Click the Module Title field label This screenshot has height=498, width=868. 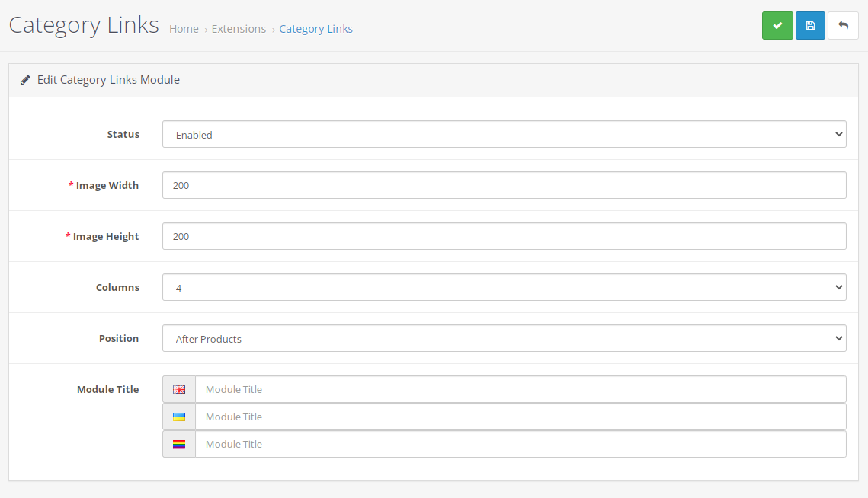click(108, 390)
